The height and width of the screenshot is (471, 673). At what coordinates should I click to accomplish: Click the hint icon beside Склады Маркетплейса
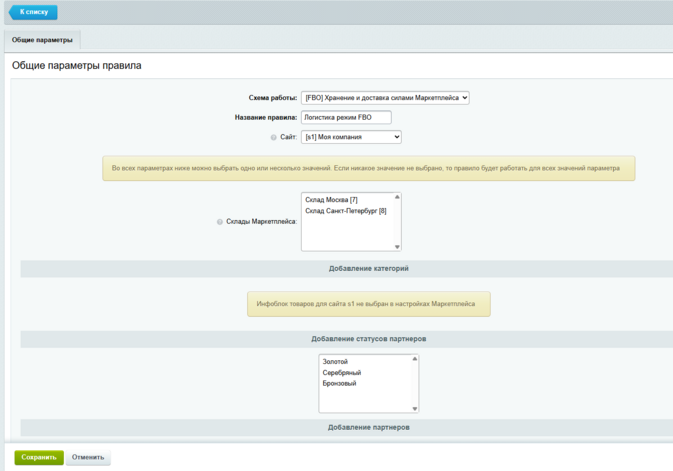click(x=220, y=222)
